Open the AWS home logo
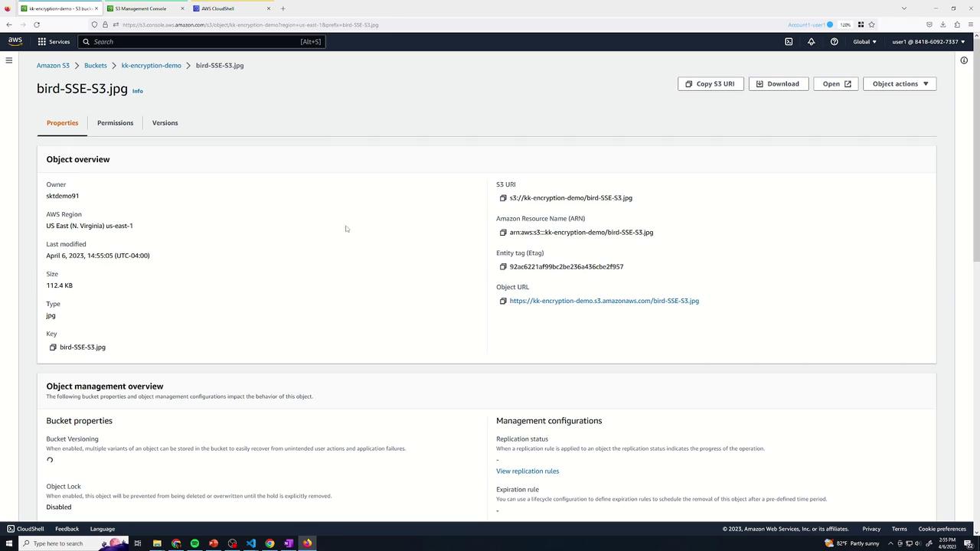 [x=15, y=41]
